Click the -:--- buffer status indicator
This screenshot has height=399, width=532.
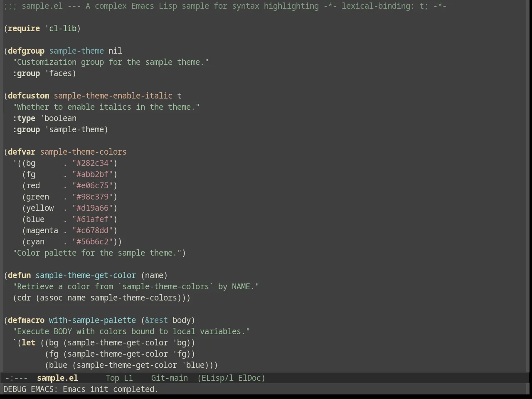pos(16,378)
